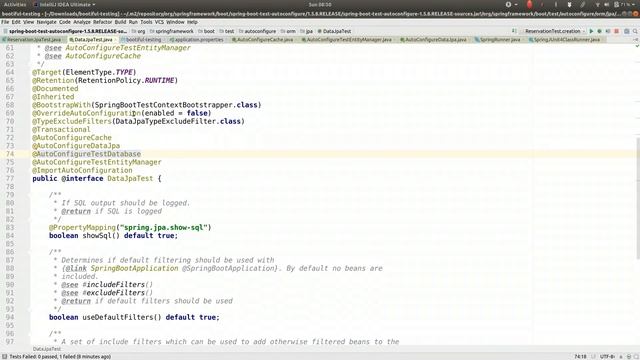Open the Activities overview
This screenshot has width=640, height=360.
click(15, 4)
